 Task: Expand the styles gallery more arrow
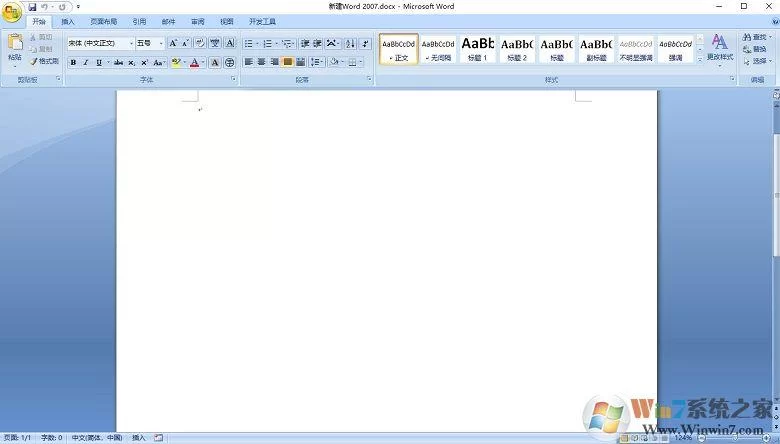point(700,59)
